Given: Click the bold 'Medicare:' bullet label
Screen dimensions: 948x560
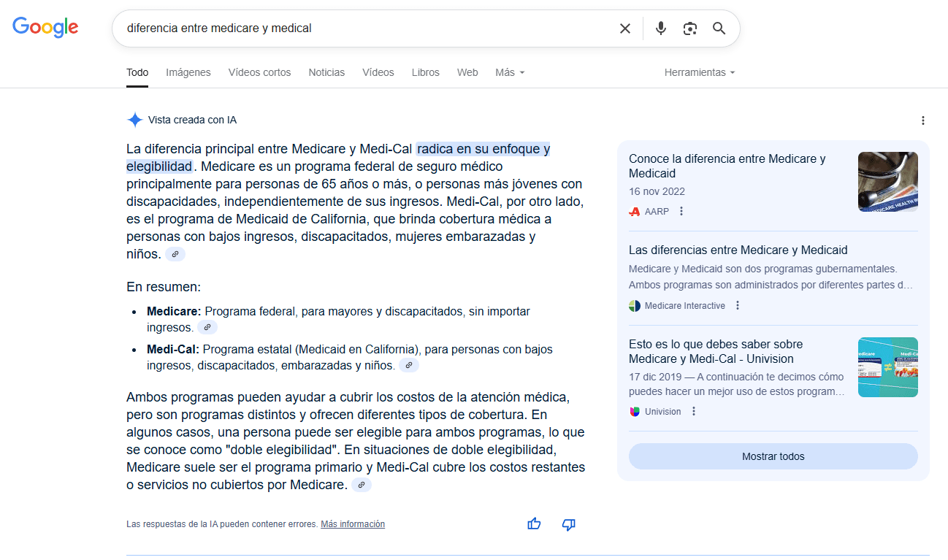Looking at the screenshot, I should pos(174,311).
